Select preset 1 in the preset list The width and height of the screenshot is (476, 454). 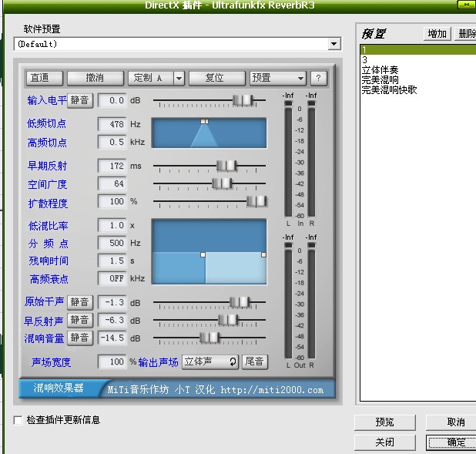418,49
